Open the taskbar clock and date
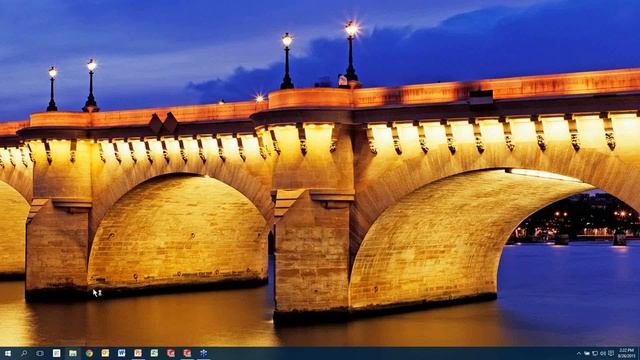 [x=627, y=353]
